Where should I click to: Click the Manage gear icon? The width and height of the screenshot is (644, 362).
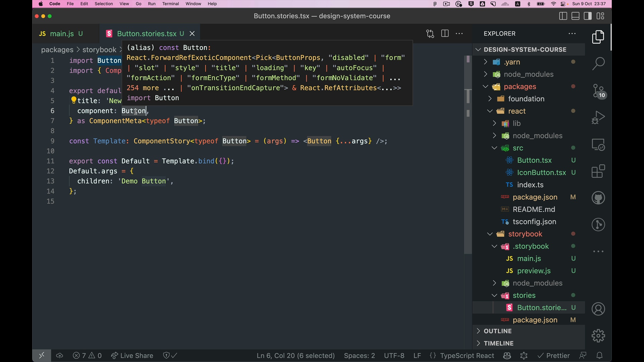[598, 336]
